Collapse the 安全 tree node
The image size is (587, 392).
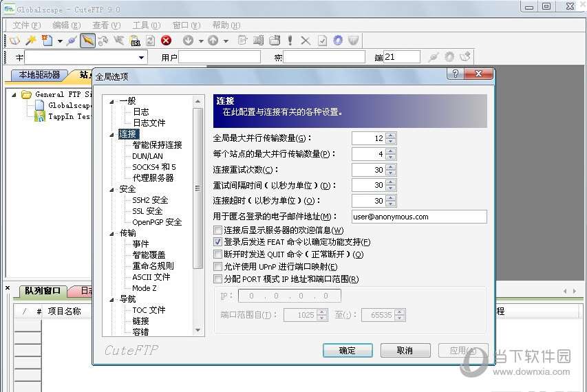pos(111,190)
